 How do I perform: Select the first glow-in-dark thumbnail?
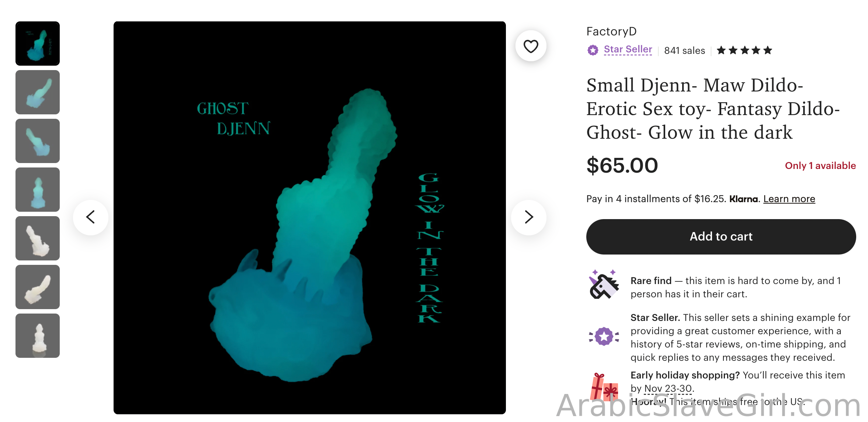[x=38, y=44]
